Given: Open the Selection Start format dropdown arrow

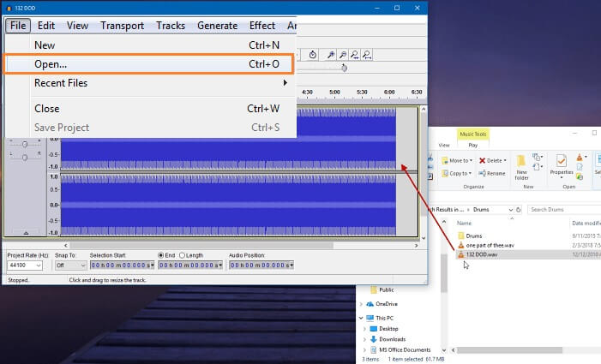Looking at the screenshot, I should (x=152, y=266).
